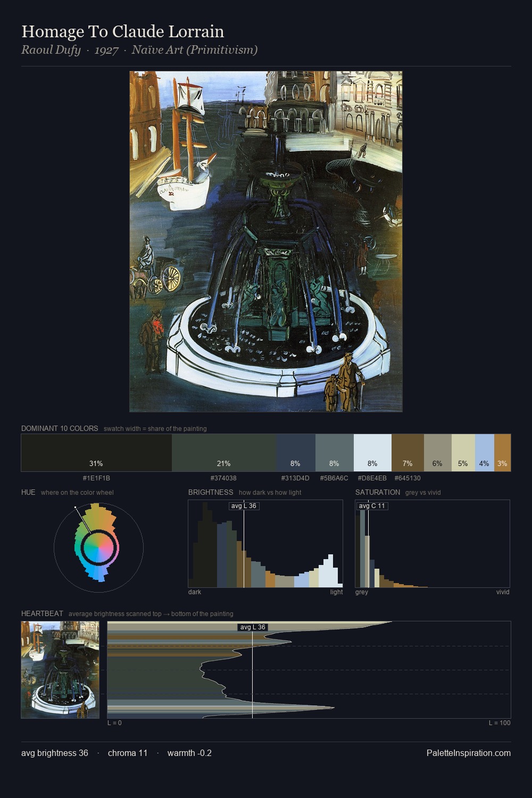This screenshot has height=798, width=532.
Task: Click the L = 100 axis label
Action: pos(500,723)
